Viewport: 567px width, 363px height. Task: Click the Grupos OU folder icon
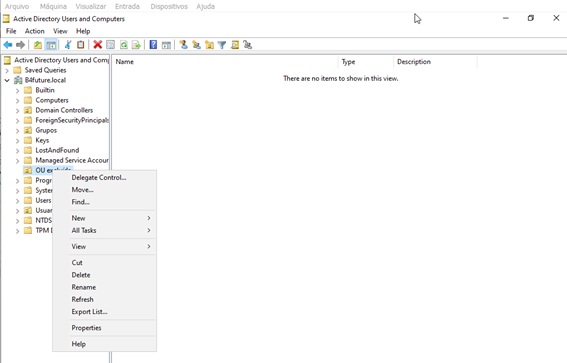[x=28, y=130]
